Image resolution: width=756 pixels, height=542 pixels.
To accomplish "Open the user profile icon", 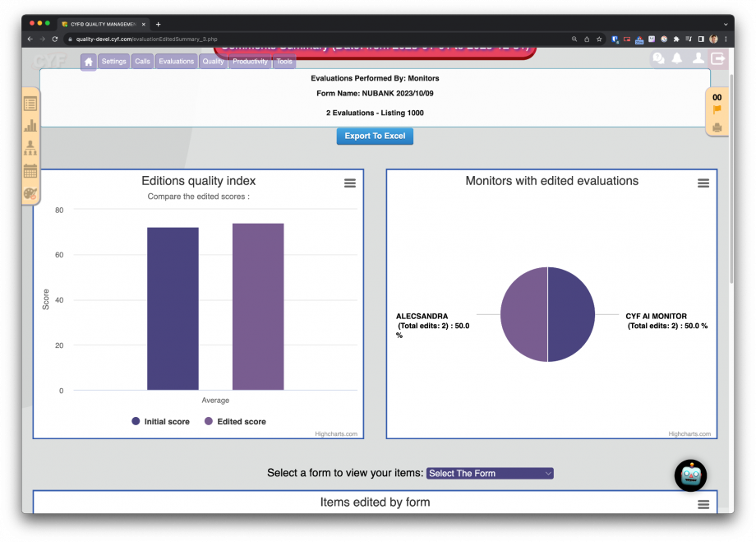I will [698, 58].
